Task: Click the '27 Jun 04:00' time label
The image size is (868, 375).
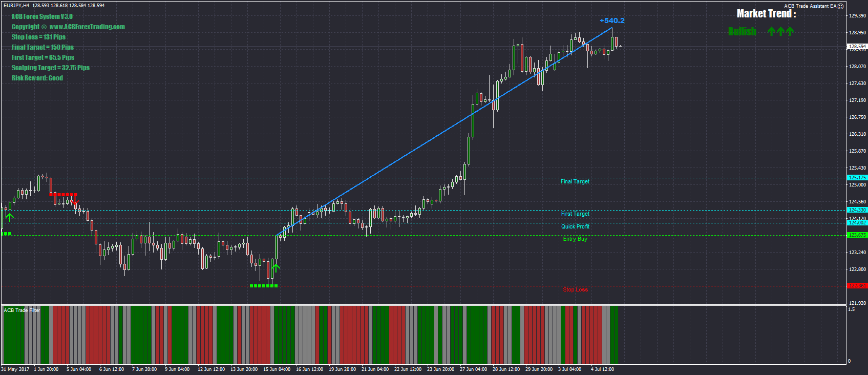Action: (x=473, y=369)
